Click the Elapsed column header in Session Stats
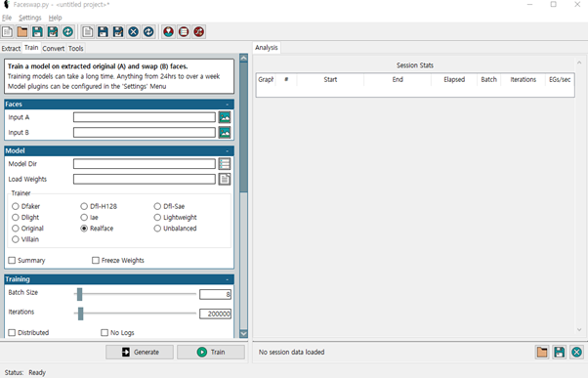The image size is (588, 378). (454, 79)
